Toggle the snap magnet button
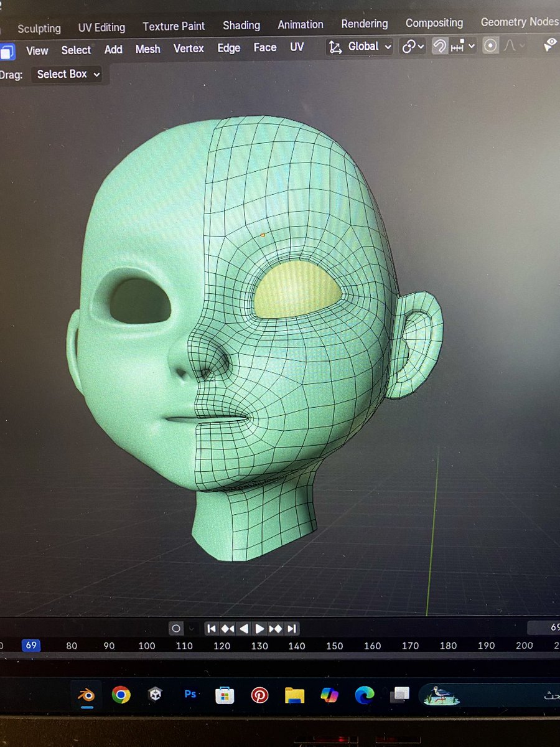This screenshot has width=560, height=747. coord(440,46)
